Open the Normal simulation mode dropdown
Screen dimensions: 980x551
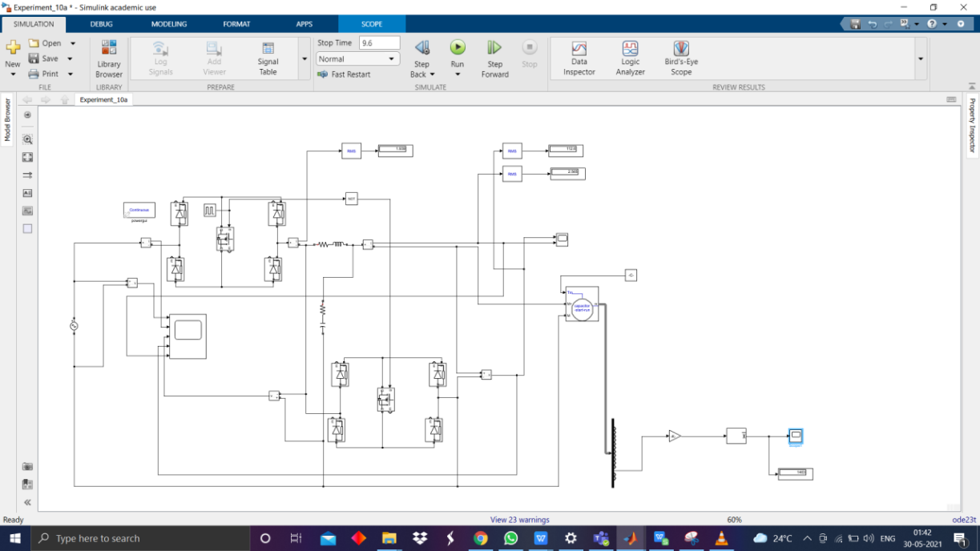[357, 58]
